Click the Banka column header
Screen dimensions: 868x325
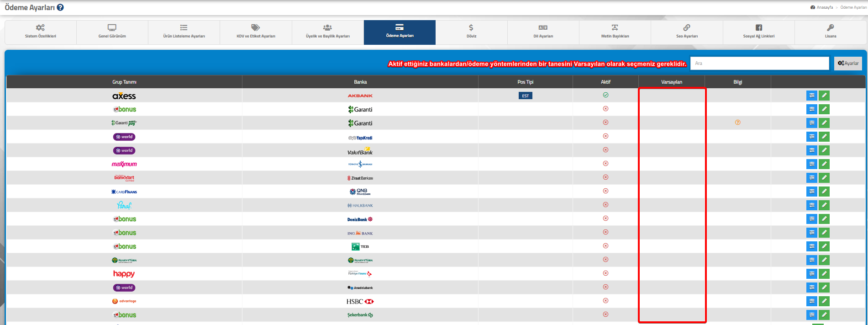360,82
